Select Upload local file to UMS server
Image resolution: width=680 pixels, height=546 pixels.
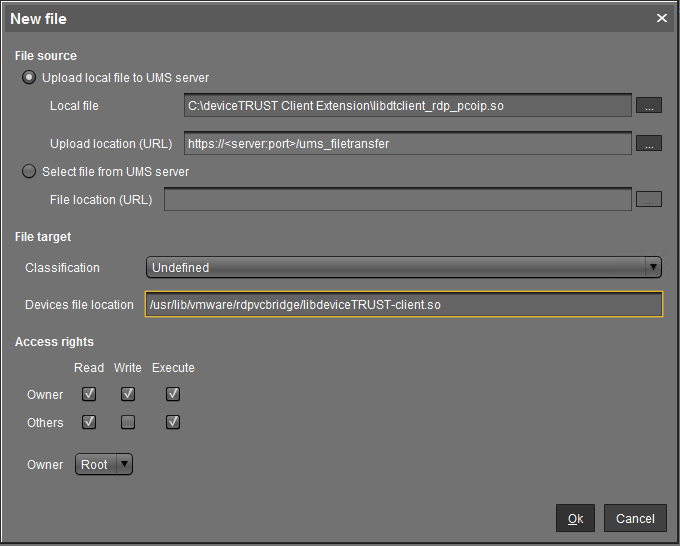pos(29,77)
